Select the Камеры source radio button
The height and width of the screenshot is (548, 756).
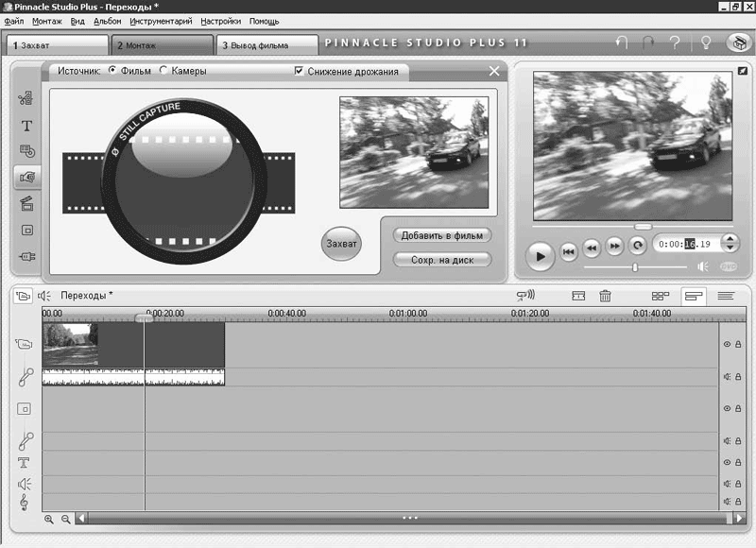163,71
